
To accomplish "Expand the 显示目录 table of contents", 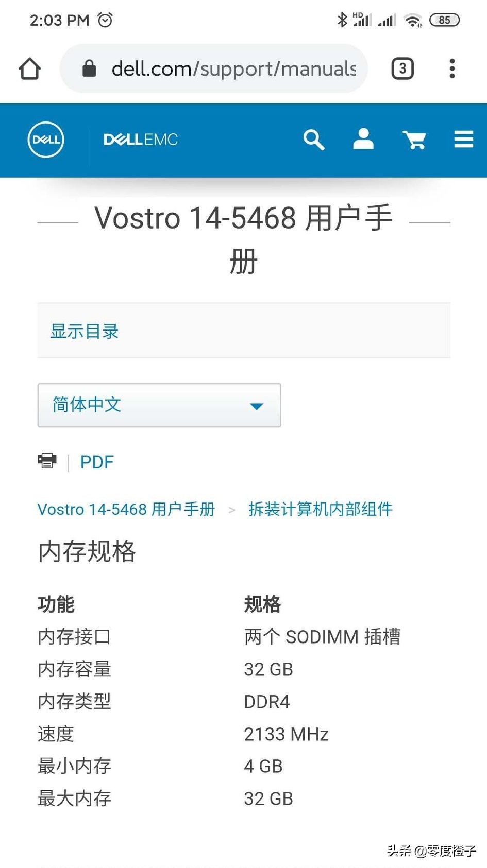I will pos(84,331).
